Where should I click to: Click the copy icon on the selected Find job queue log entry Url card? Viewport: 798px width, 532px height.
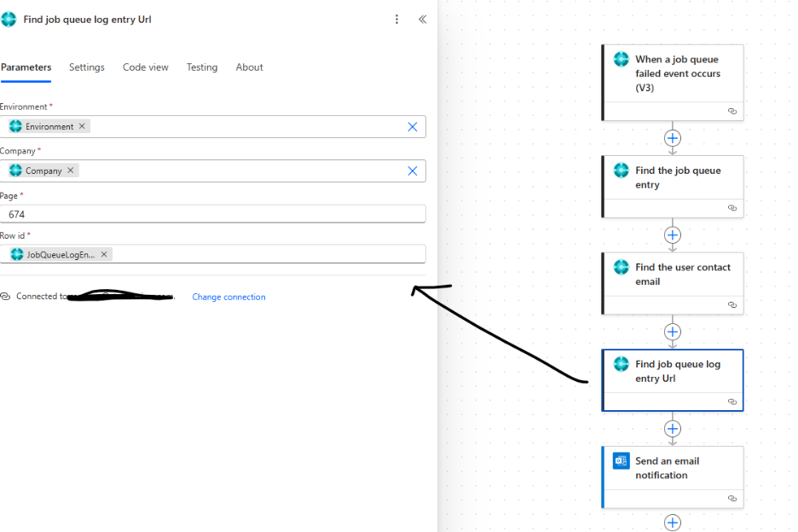(x=731, y=403)
